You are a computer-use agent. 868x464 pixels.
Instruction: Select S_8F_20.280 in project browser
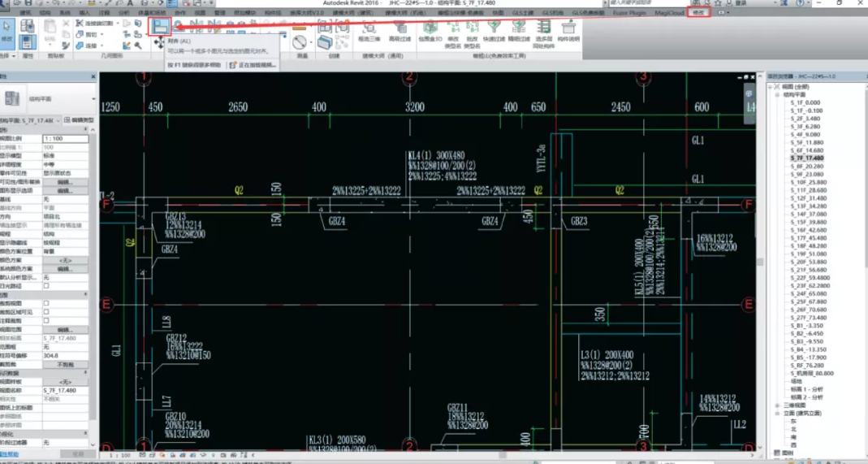806,166
